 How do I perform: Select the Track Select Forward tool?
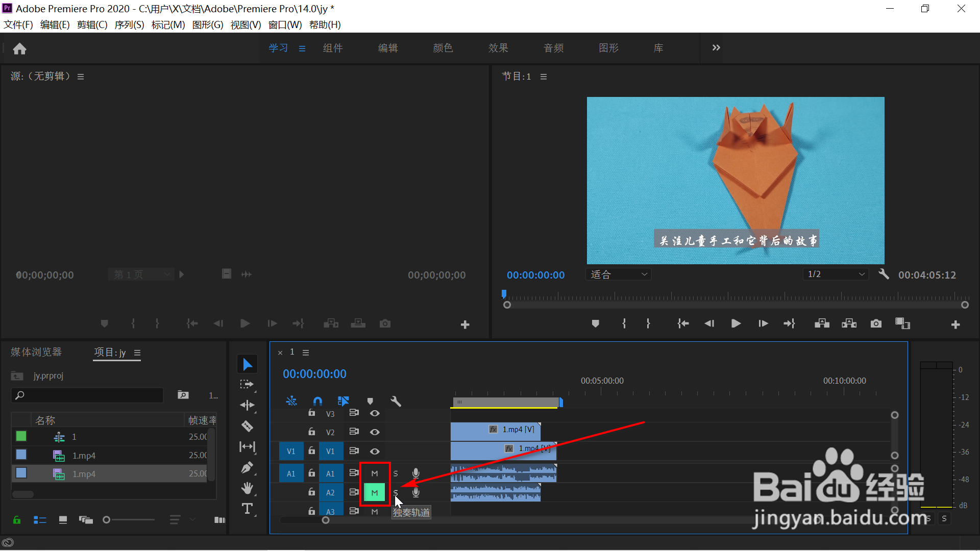click(x=248, y=385)
